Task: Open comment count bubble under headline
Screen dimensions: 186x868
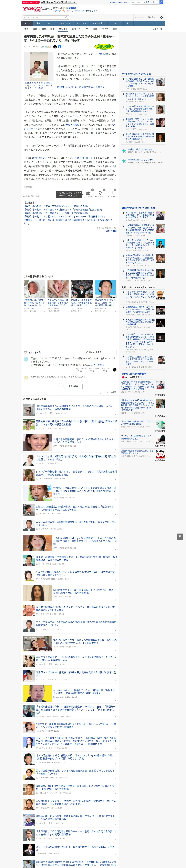Action: click(43, 47)
